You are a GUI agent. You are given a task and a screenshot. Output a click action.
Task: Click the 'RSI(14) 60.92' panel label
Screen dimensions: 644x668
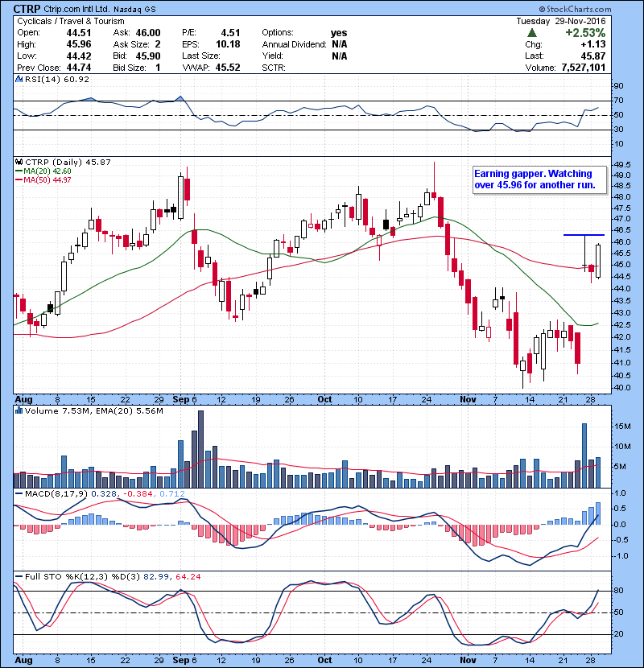pyautogui.click(x=57, y=79)
